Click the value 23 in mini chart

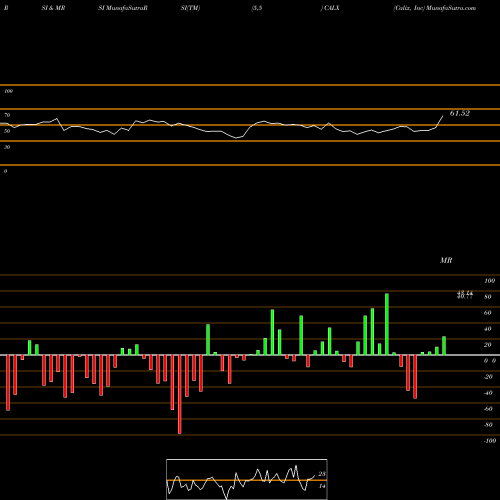(x=322, y=474)
